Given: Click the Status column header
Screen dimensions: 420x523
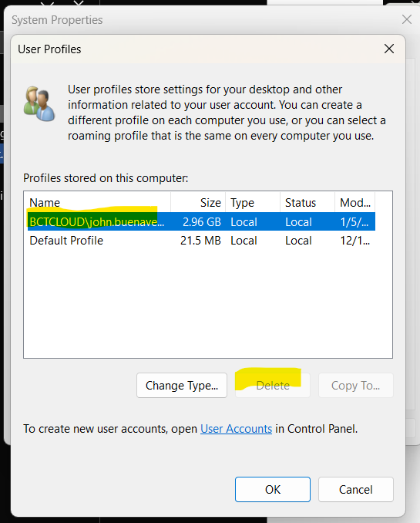Looking at the screenshot, I should tap(307, 202).
